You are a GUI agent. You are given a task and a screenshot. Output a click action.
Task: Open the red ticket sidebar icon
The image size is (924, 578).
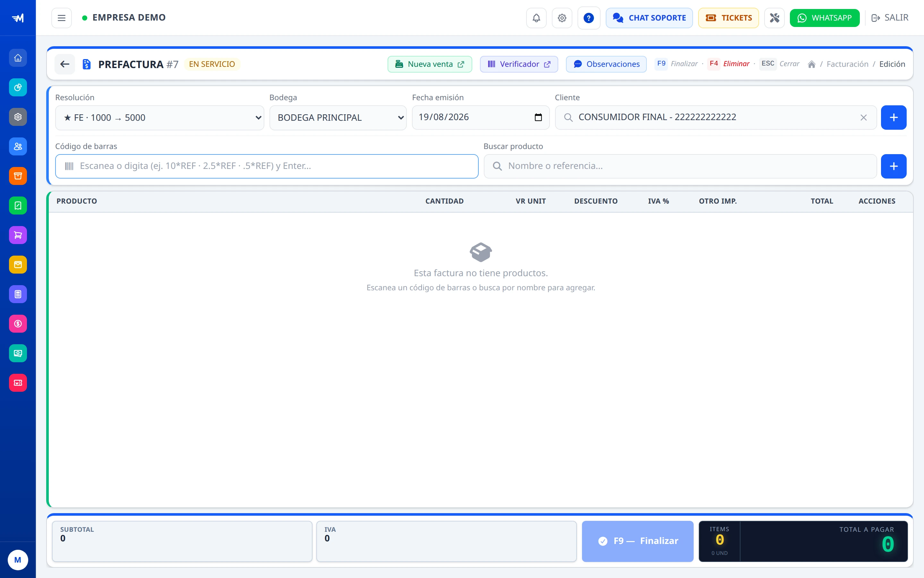[x=18, y=383]
